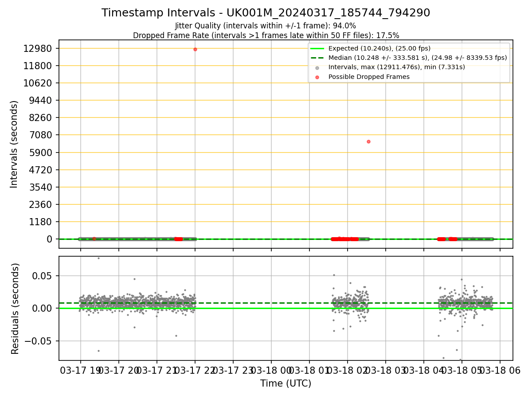The image size is (532, 399).
Task: Click the Time (UTC) x-axis label
Action: [286, 383]
